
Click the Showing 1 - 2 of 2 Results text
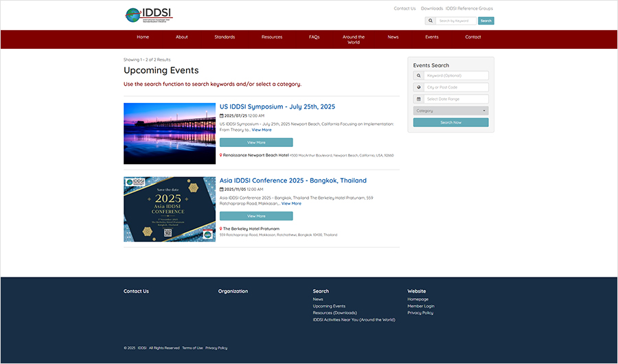(x=147, y=60)
